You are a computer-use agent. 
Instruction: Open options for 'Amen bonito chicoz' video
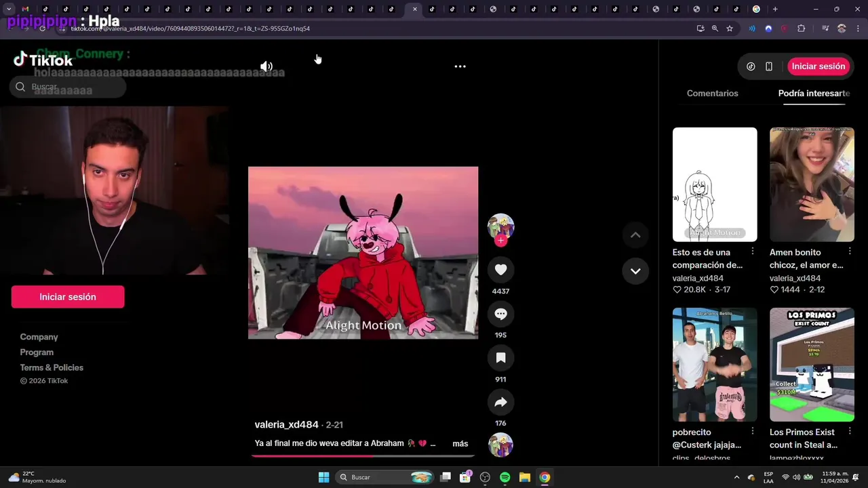850,251
